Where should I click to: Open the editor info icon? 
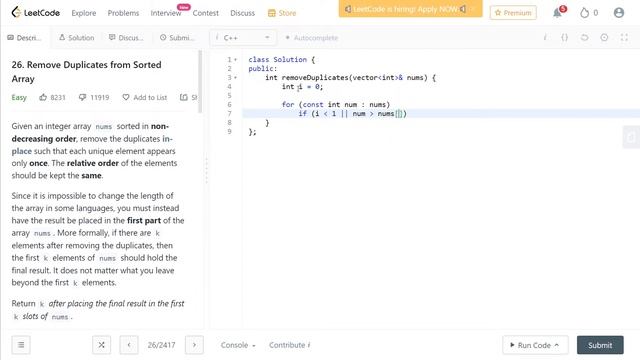(x=545, y=38)
